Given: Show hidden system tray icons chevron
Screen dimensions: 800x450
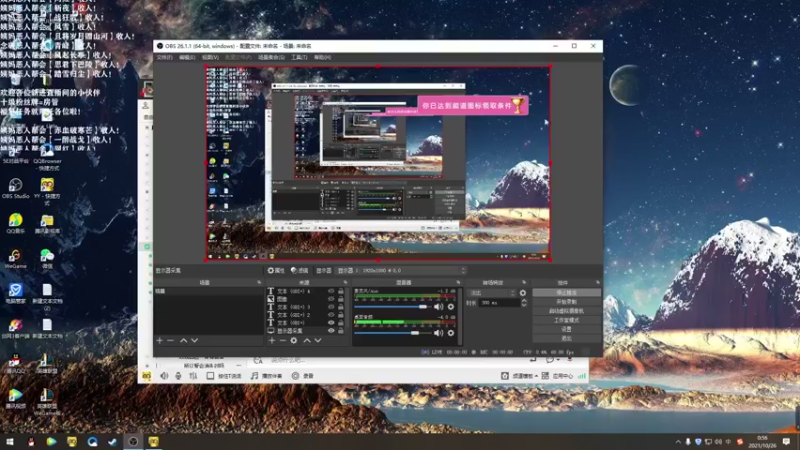Looking at the screenshot, I should coord(678,442).
